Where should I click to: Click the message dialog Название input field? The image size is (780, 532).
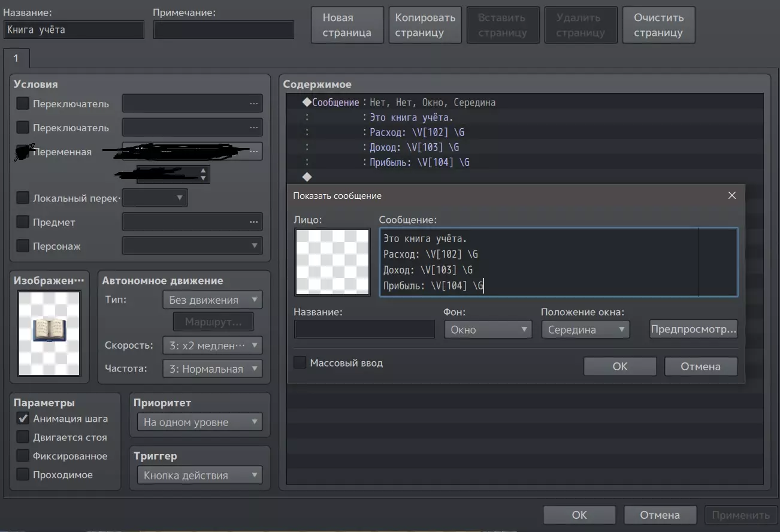pyautogui.click(x=364, y=330)
